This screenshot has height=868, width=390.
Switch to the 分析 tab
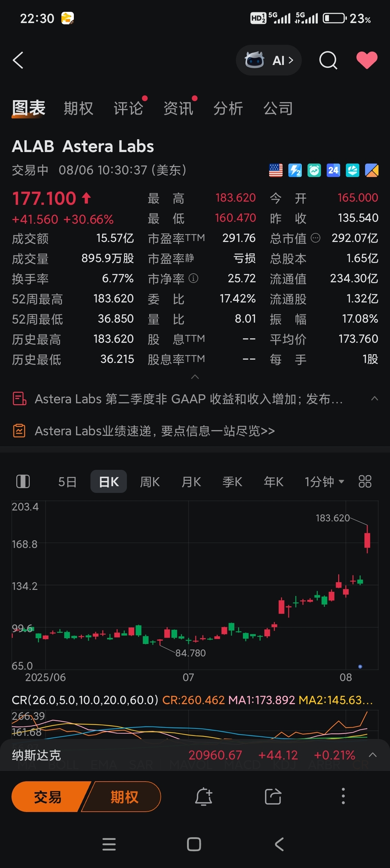tap(228, 108)
